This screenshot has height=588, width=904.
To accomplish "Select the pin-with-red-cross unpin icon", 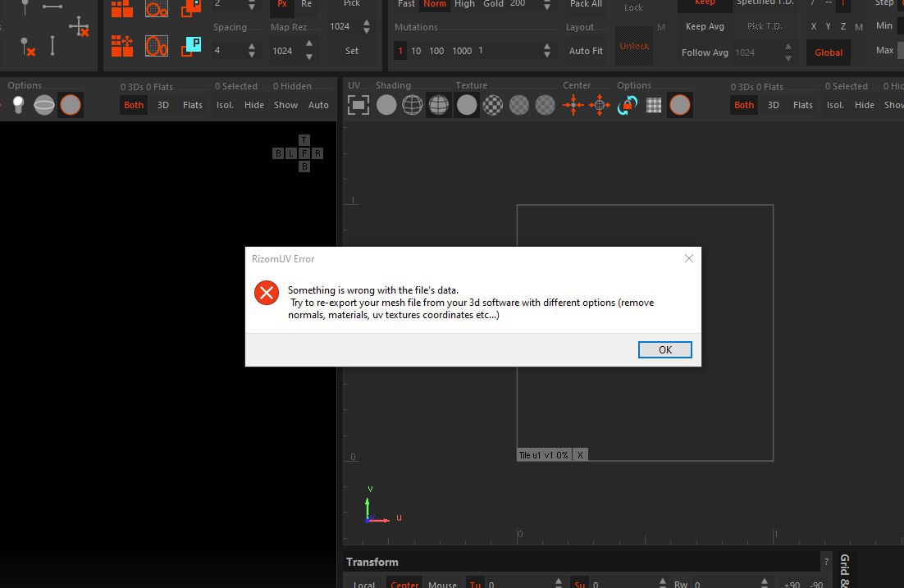I will [28, 47].
